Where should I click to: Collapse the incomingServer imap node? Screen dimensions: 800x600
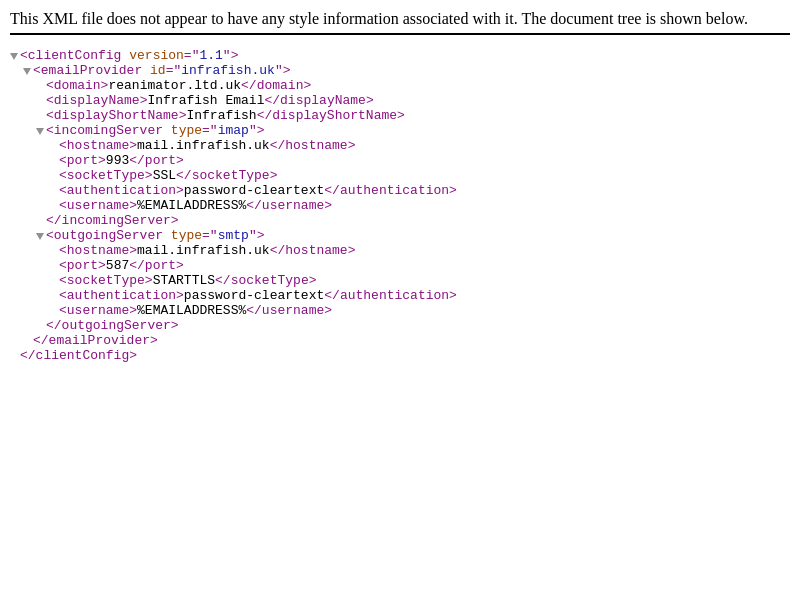click(x=40, y=132)
